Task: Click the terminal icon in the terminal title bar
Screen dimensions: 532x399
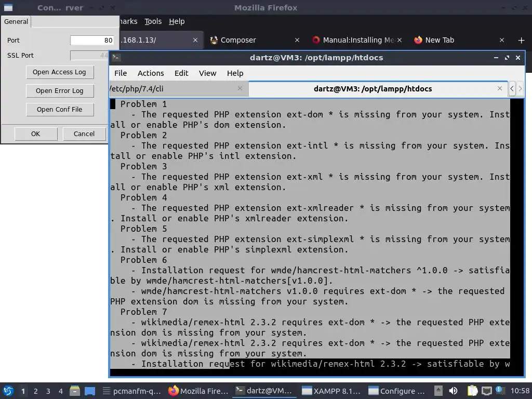Action: [116, 57]
